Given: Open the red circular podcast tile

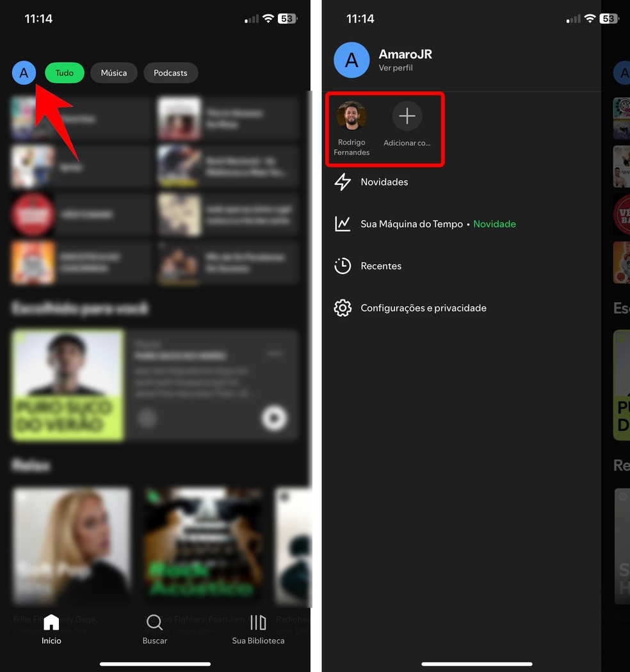Looking at the screenshot, I should [33, 214].
